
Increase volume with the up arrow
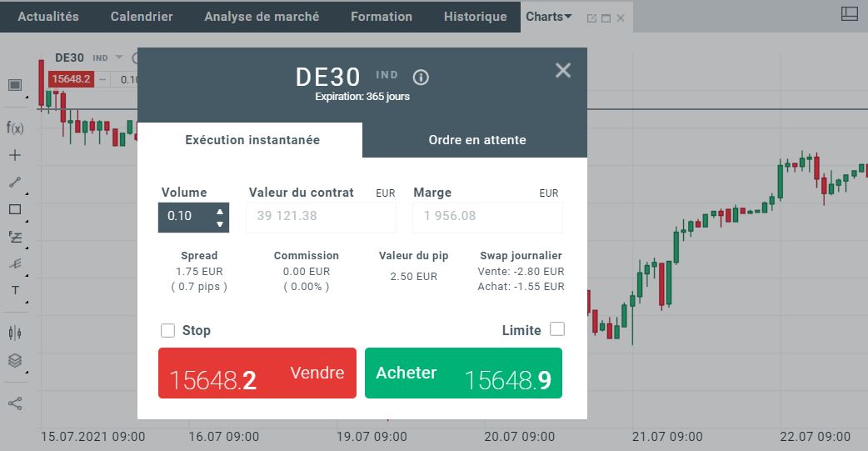(x=220, y=211)
